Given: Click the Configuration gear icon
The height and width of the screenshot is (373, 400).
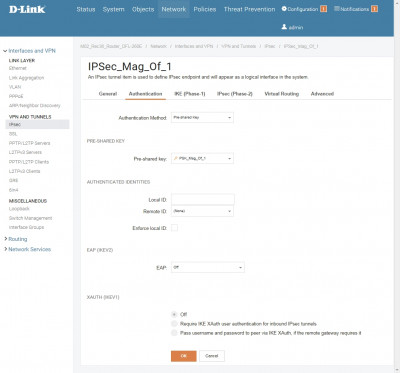Looking at the screenshot, I should coord(284,9).
